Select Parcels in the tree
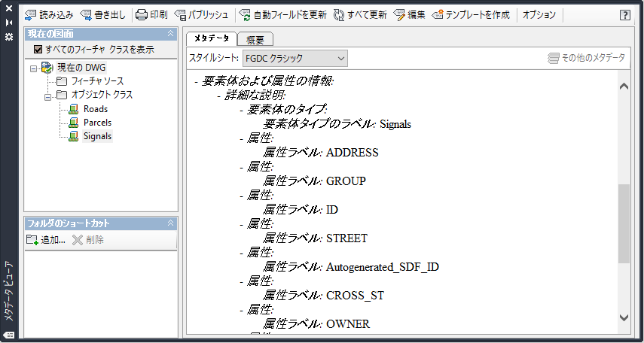Image resolution: width=644 pixels, height=343 pixels. (97, 123)
